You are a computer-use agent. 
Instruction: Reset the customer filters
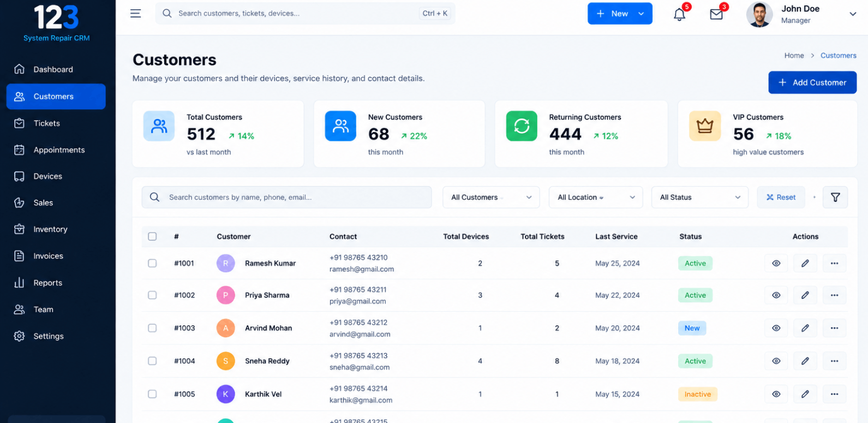pyautogui.click(x=781, y=197)
